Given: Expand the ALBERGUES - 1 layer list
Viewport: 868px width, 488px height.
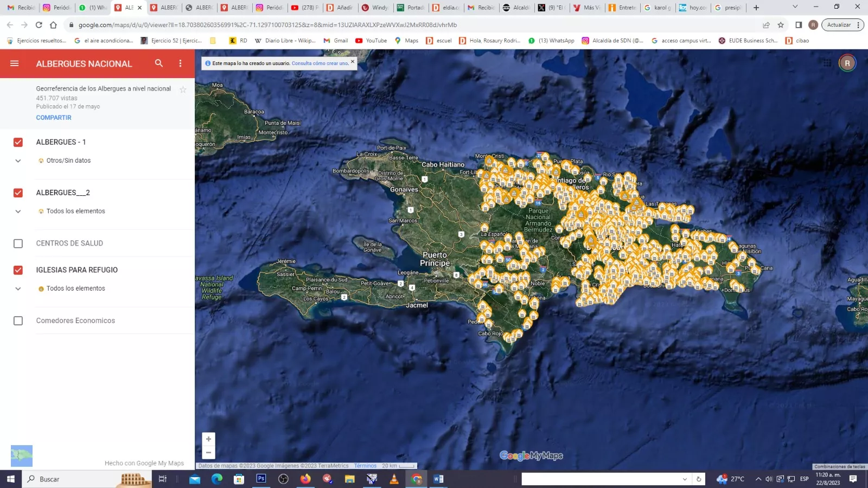Looking at the screenshot, I should coord(18,160).
